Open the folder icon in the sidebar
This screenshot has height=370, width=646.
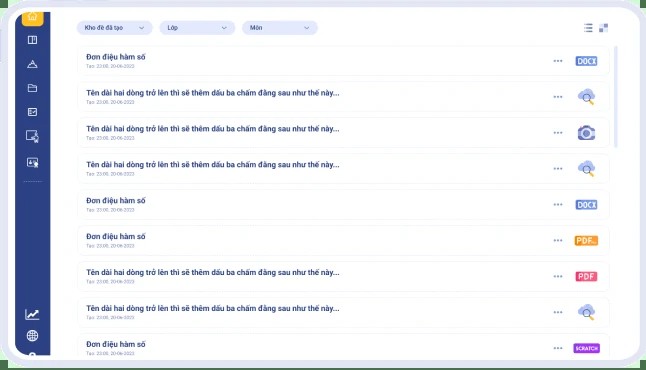tap(32, 88)
